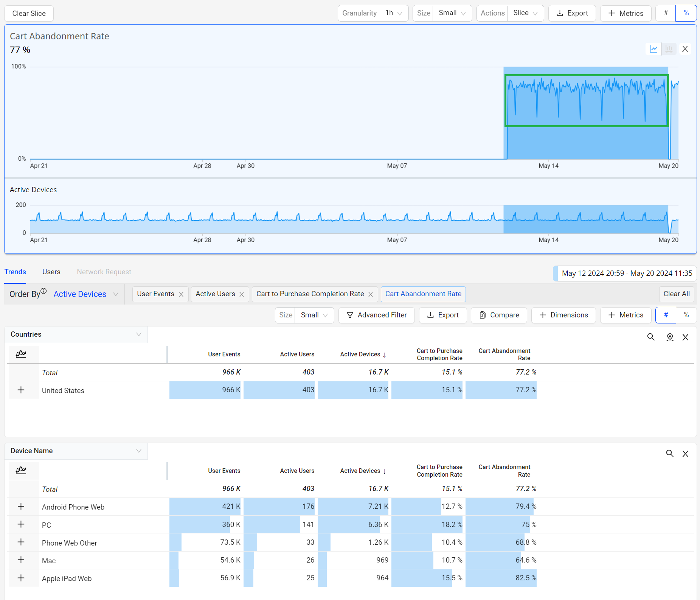The image size is (700, 600).
Task: Open map view in Countries panel
Action: coord(670,337)
